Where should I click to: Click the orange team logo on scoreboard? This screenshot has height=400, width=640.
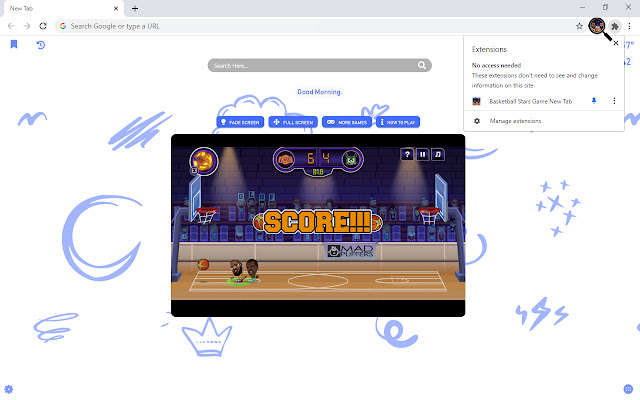pos(285,159)
